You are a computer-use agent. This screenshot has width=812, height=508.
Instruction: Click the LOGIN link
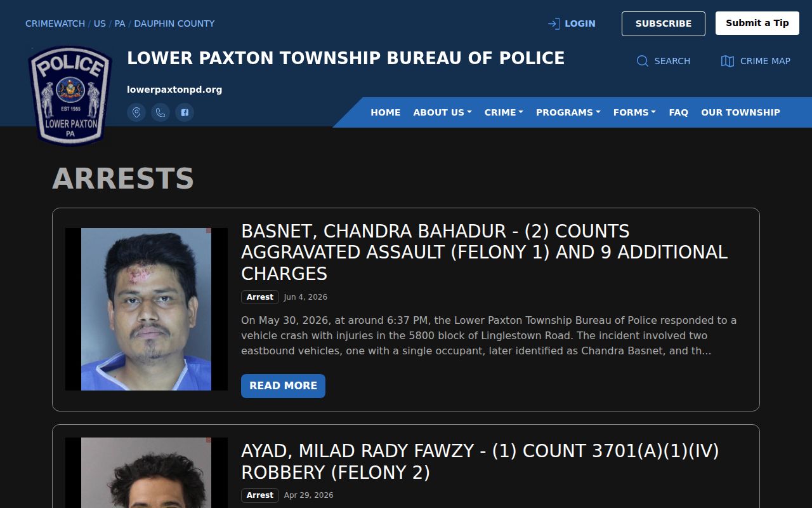(x=580, y=23)
